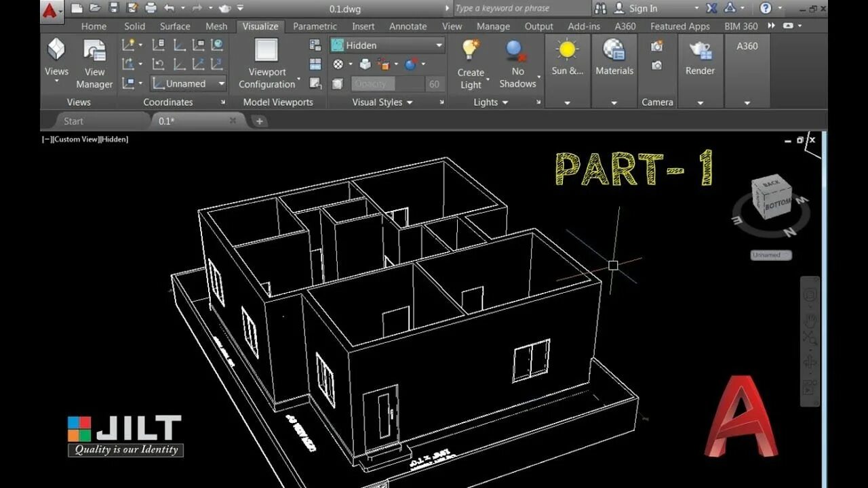Viewport: 868px width, 488px height.
Task: Click the X-ray effect cube icon
Action: (337, 84)
